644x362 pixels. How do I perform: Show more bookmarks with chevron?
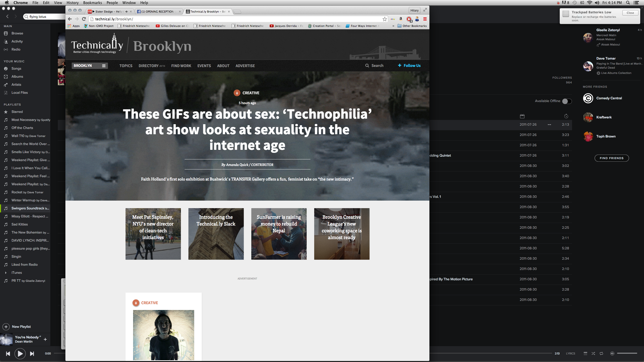(393, 26)
